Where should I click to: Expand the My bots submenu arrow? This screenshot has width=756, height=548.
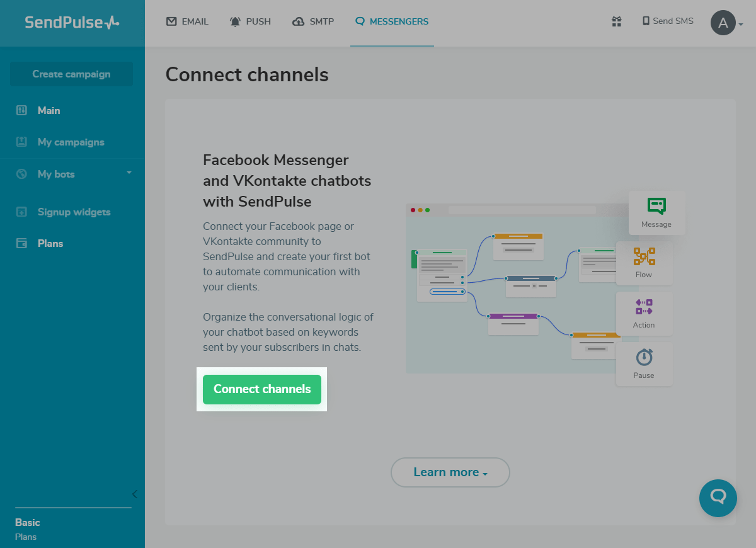tap(129, 174)
